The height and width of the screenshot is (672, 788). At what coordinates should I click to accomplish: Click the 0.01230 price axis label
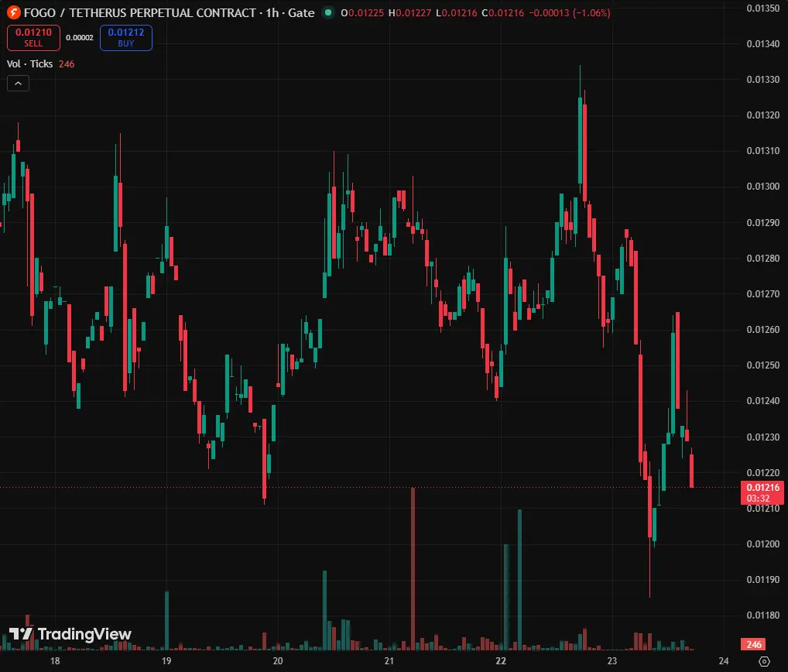[x=763, y=437]
